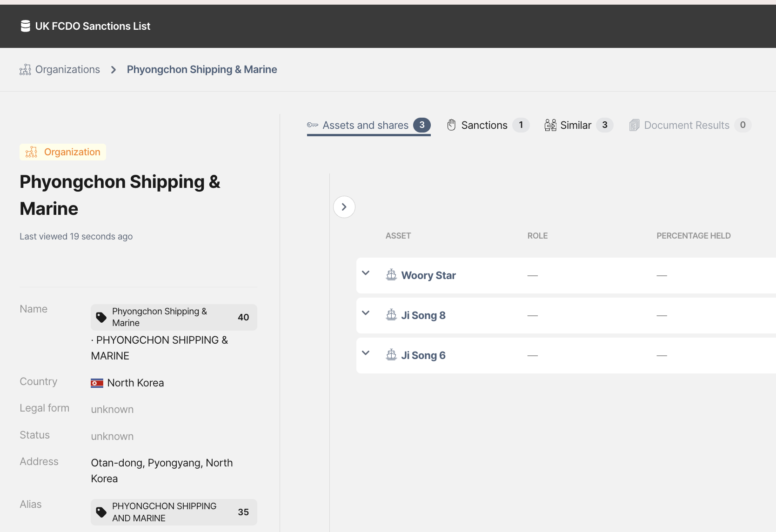The height and width of the screenshot is (532, 776).
Task: Click the Status unknown value
Action: click(112, 437)
